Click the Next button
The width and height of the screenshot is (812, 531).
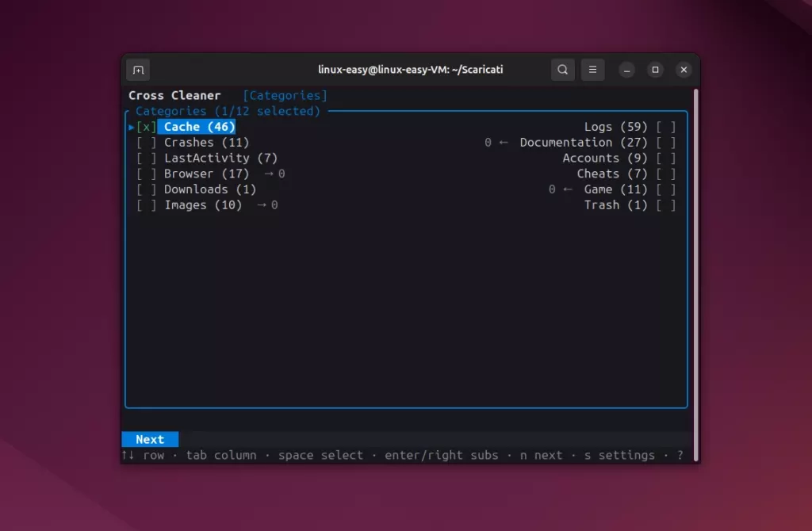point(150,439)
